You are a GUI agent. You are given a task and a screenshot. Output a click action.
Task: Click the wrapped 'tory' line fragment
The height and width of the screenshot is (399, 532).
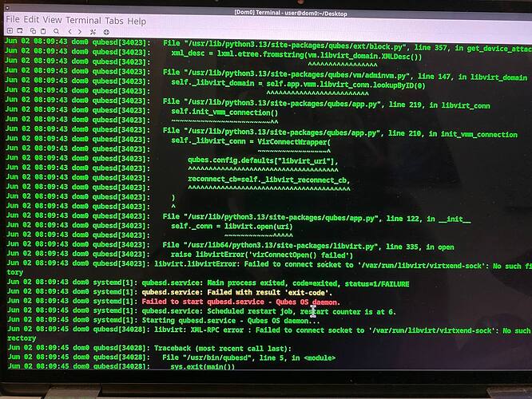point(14,272)
